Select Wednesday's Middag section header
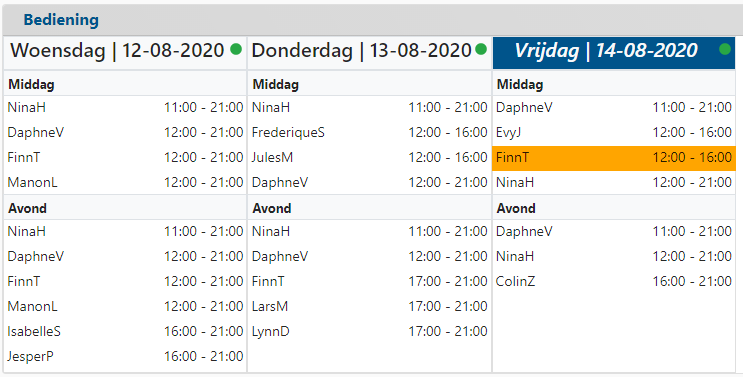This screenshot has height=377, width=743. pyautogui.click(x=125, y=85)
